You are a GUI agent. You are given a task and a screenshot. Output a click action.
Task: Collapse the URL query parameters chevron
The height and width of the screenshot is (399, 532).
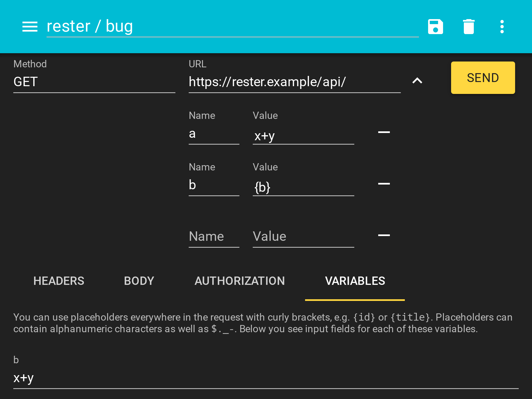tap(417, 81)
